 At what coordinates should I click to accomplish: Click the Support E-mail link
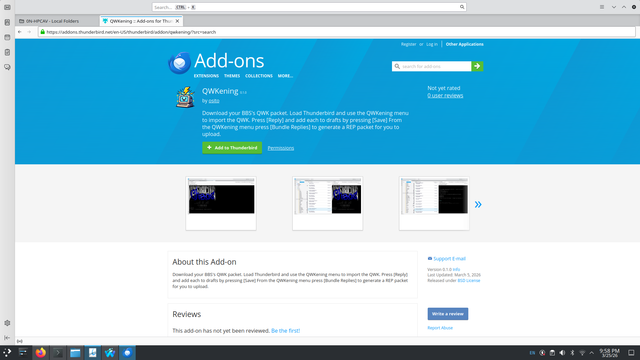point(449,259)
